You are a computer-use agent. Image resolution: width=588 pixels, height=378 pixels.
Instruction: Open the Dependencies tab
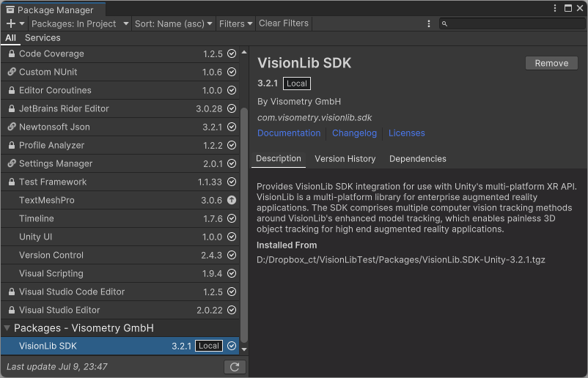pyautogui.click(x=418, y=159)
